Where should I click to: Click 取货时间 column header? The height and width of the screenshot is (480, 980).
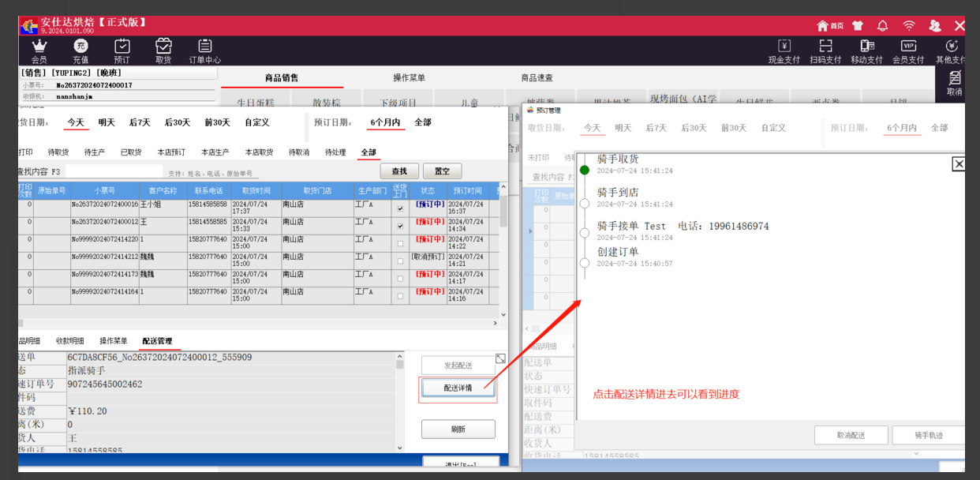(x=256, y=191)
